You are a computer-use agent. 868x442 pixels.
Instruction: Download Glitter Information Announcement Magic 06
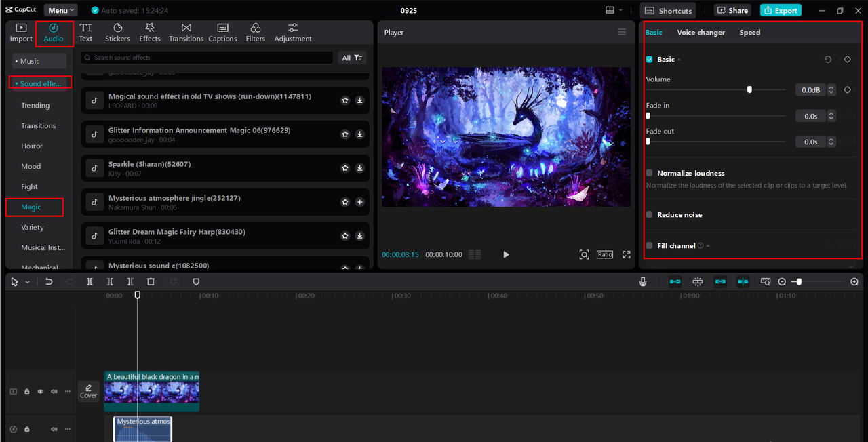click(x=359, y=134)
